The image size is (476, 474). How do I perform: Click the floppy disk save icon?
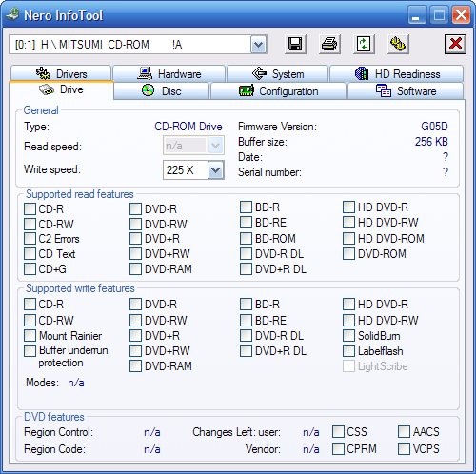pyautogui.click(x=295, y=44)
